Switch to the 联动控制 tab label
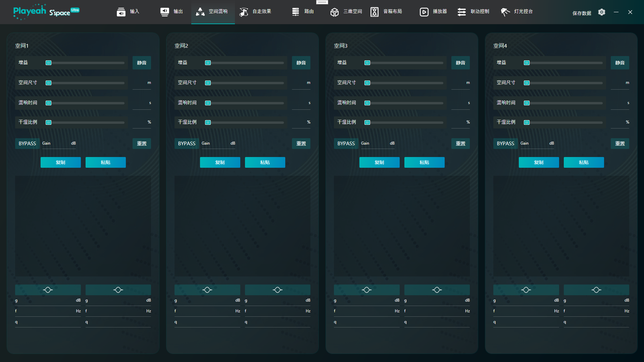644x362 pixels. coord(480,11)
